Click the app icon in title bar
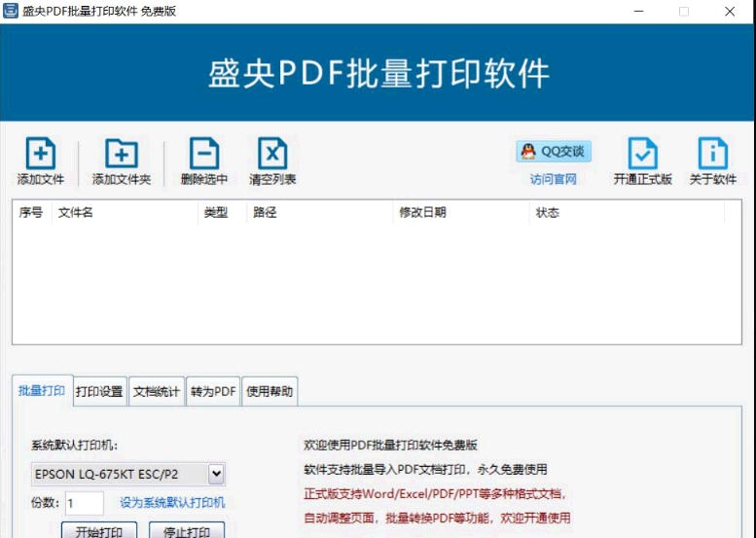The width and height of the screenshot is (756, 538). pos(10,11)
